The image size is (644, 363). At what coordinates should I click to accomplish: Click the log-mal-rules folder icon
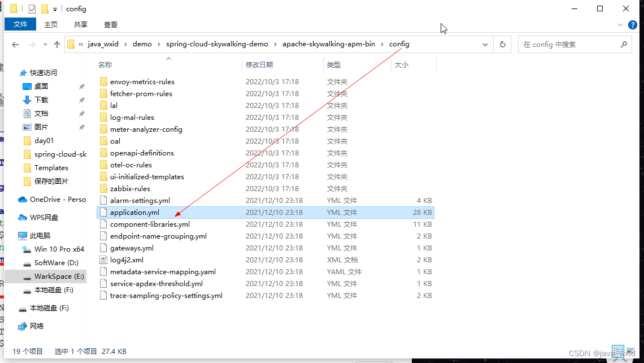[103, 118]
